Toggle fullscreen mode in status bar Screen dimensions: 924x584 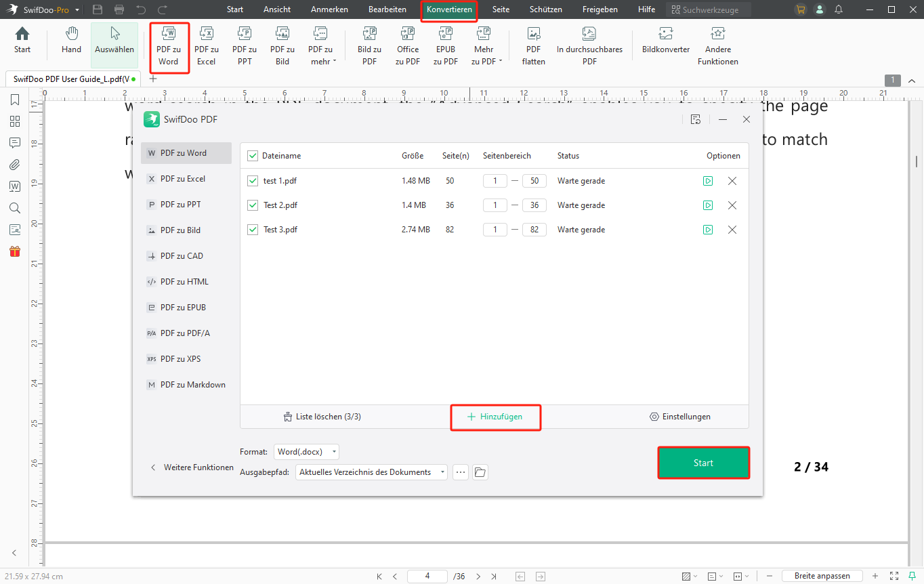click(894, 576)
